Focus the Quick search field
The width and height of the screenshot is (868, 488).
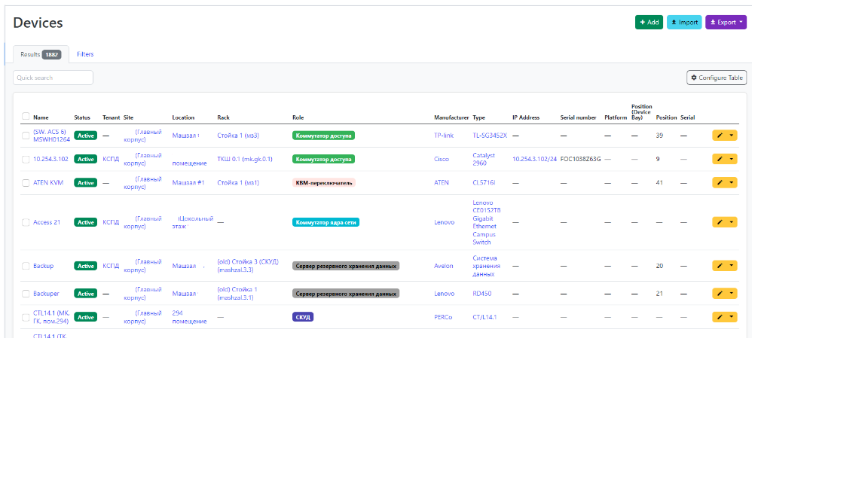(x=53, y=78)
